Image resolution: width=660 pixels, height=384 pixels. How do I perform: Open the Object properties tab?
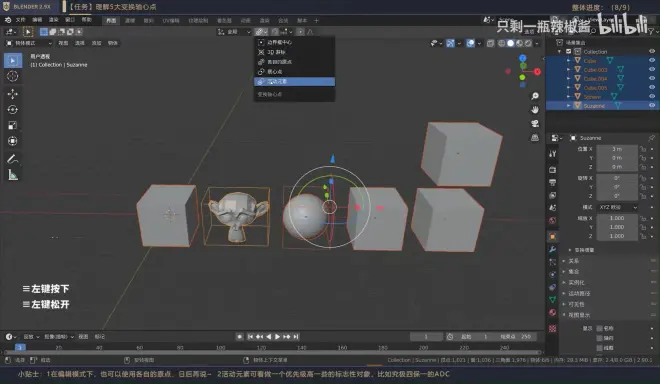(553, 237)
